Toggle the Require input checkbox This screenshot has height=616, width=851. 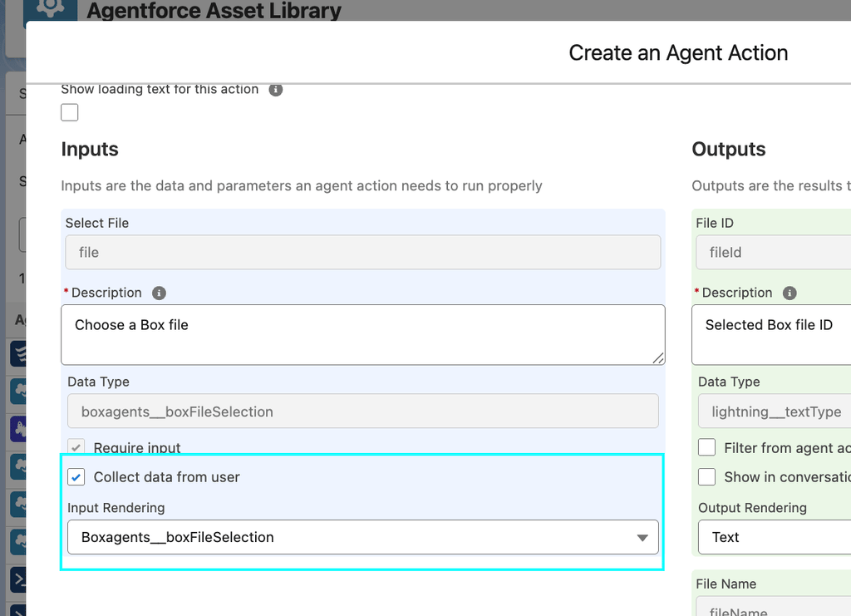point(76,447)
